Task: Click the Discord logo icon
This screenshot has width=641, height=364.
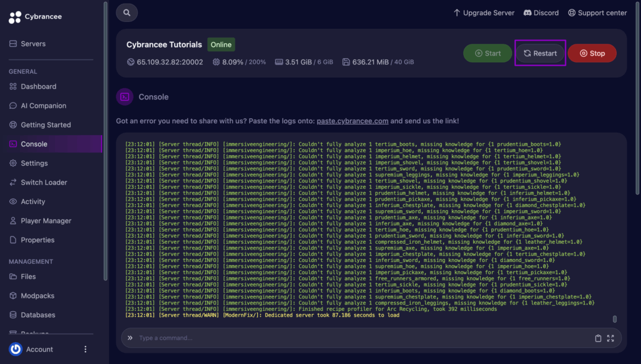Action: [528, 13]
